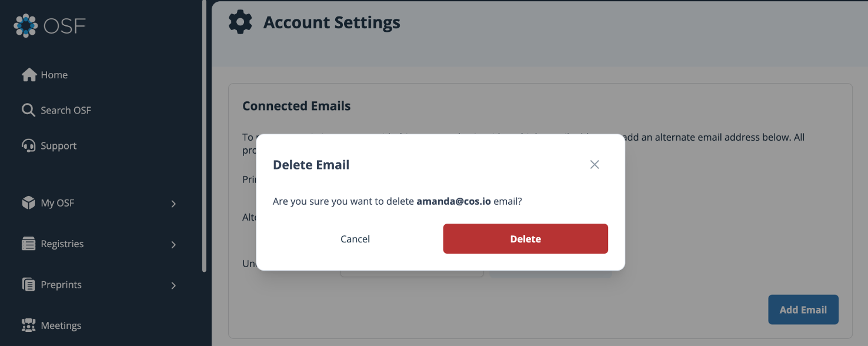The image size is (868, 346).
Task: Expand the My OSF chevron
Action: click(x=173, y=204)
